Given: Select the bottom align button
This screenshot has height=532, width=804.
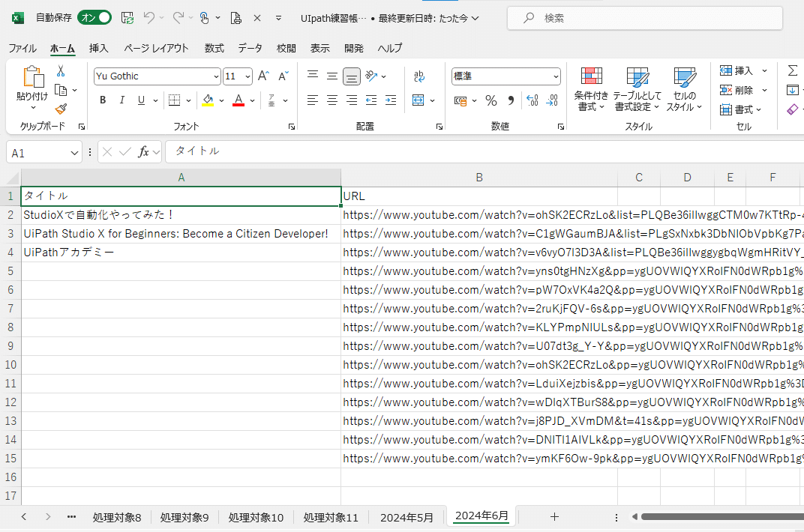Looking at the screenshot, I should [x=352, y=76].
